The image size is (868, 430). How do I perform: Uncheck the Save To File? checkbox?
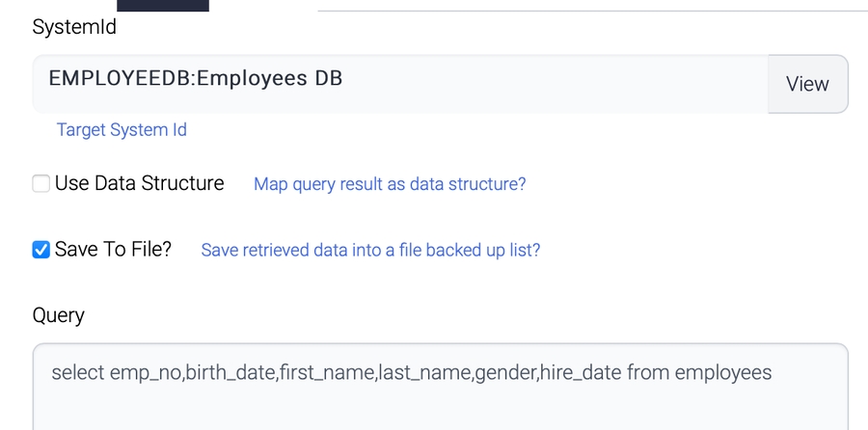click(x=41, y=250)
